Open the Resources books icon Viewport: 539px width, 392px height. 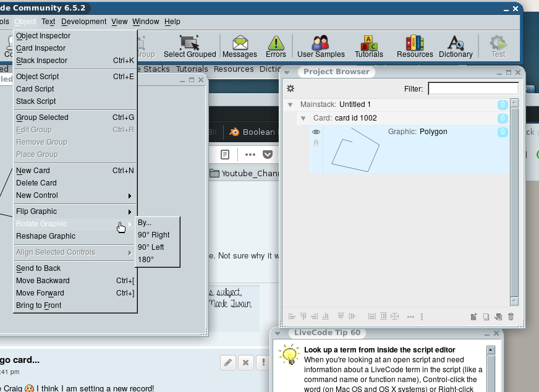click(415, 46)
